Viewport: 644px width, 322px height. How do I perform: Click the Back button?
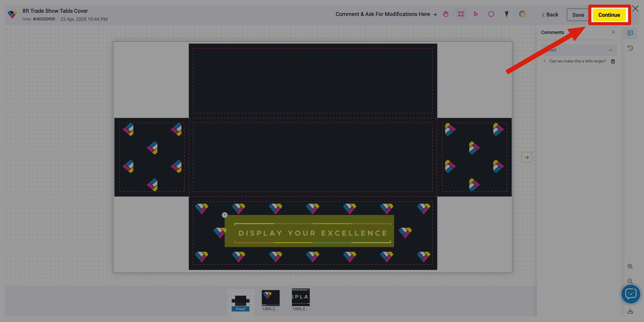point(550,15)
